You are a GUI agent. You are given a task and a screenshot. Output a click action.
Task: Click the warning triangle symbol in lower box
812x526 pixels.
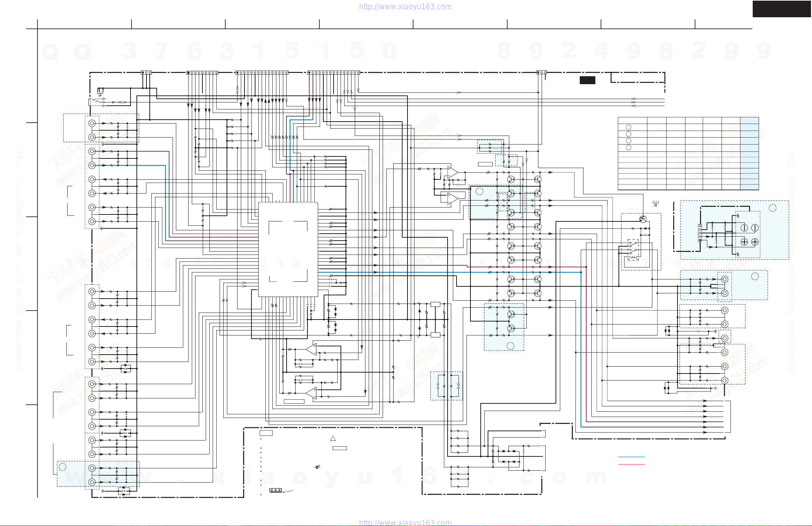(333, 438)
